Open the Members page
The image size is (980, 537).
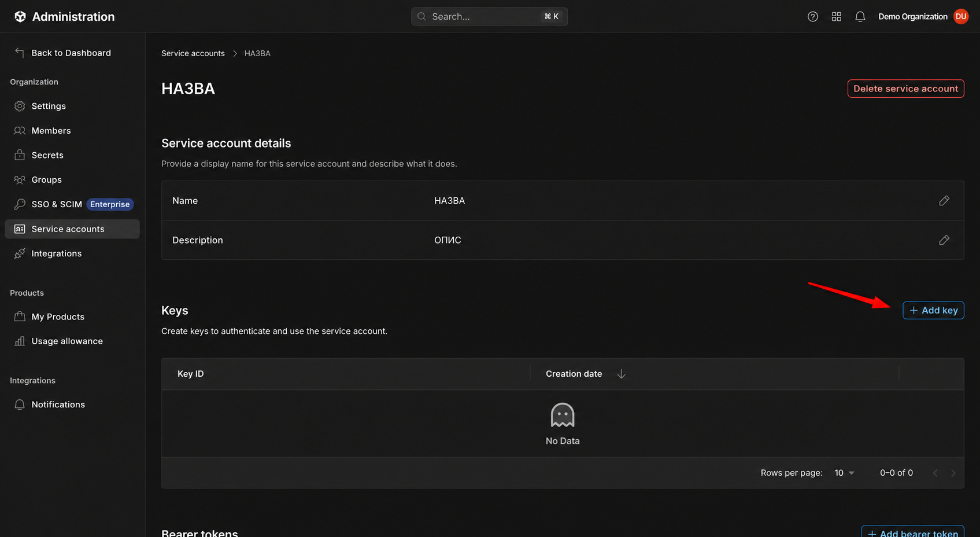tap(72, 131)
